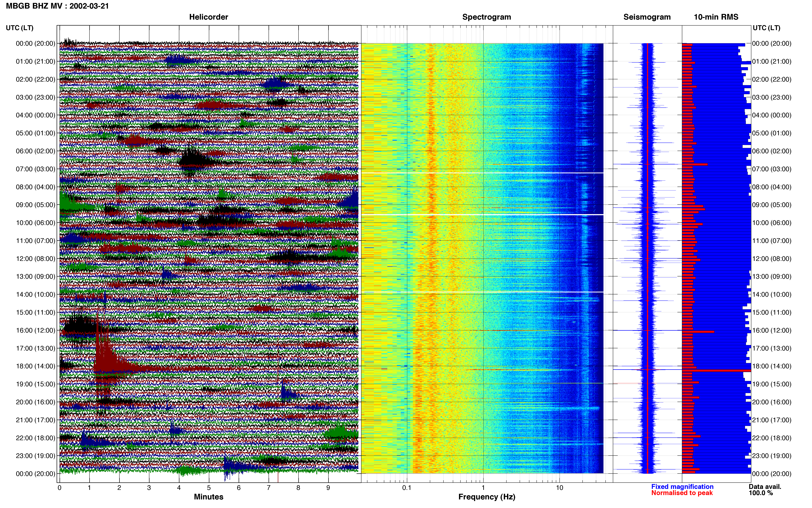Click the 22:00 (18:00) label on Helicorder axis
This screenshot has height=508, width=812.
pos(36,438)
